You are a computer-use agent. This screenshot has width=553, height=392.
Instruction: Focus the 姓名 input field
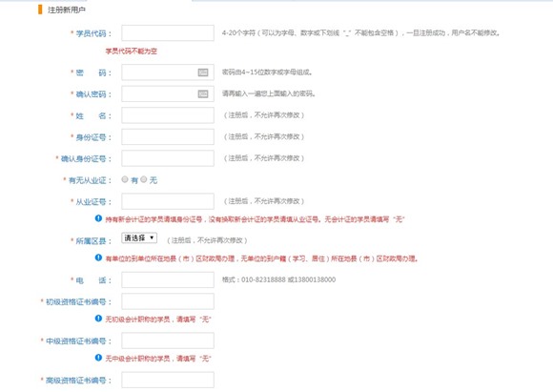(168, 115)
